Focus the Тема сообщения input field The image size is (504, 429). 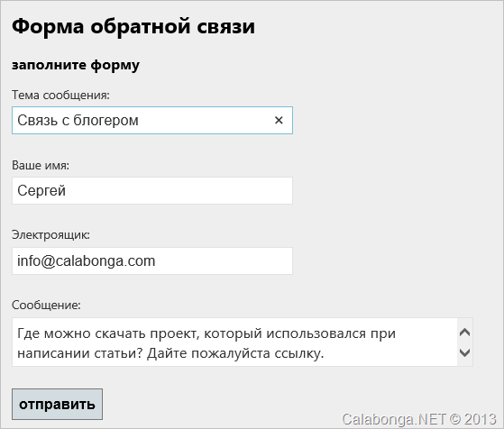click(x=152, y=120)
